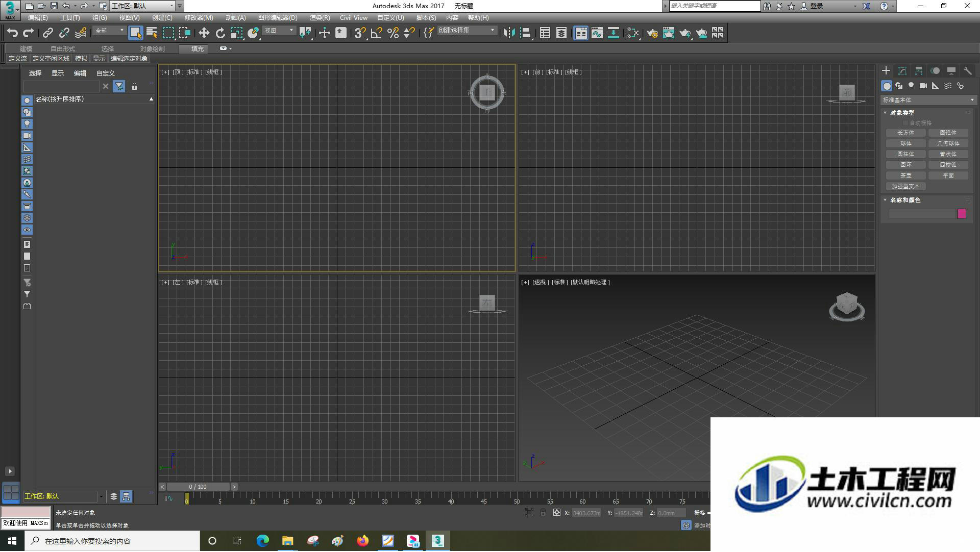980x552 pixels.
Task: Create a 长方体 box primitive
Action: coord(905,133)
